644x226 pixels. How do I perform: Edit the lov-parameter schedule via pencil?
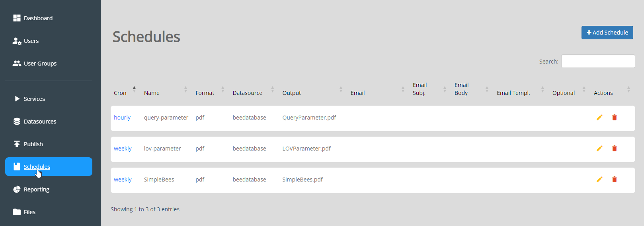pyautogui.click(x=599, y=148)
